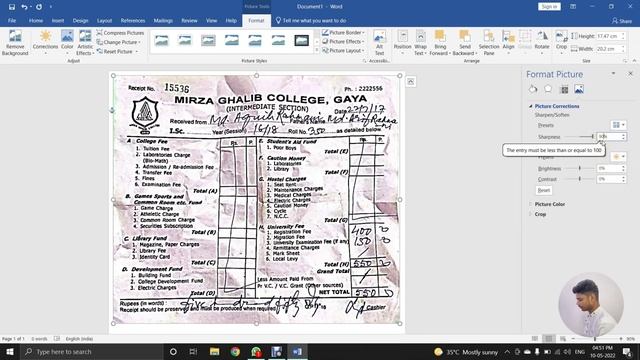Close the Format Picture pane
The image size is (640, 360).
(630, 74)
